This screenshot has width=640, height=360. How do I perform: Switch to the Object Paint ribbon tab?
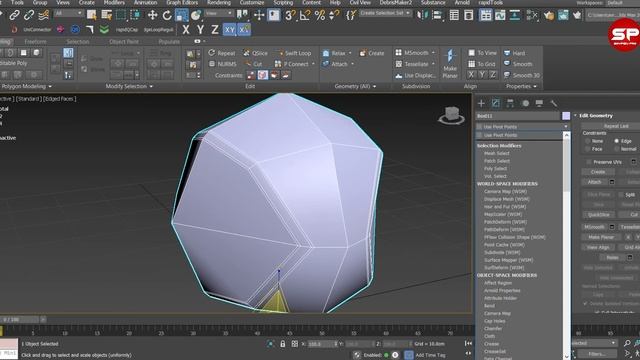tap(124, 42)
